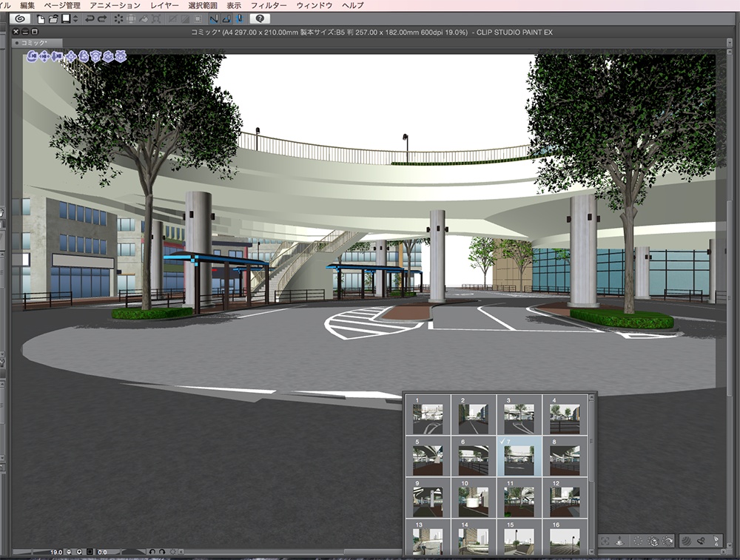Open the striped sphere layout preset icon

click(x=686, y=541)
